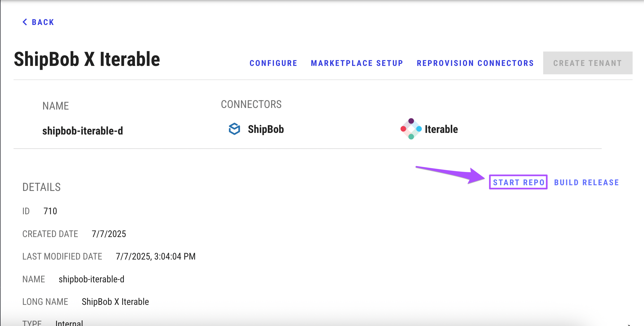Image resolution: width=644 pixels, height=326 pixels.
Task: Click the ShipBob connector name
Action: 266,129
